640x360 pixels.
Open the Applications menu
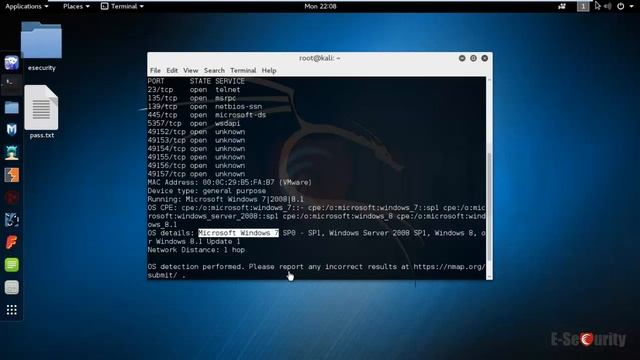[x=27, y=6]
